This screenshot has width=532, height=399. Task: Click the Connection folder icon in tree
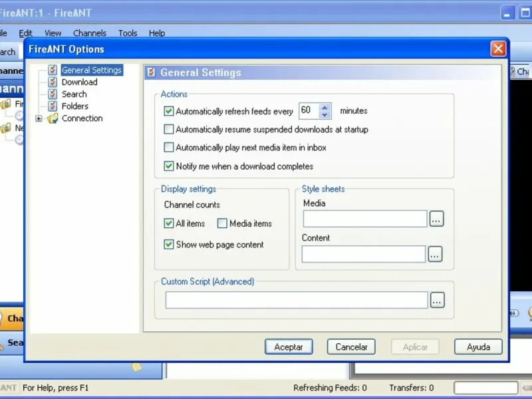point(53,118)
